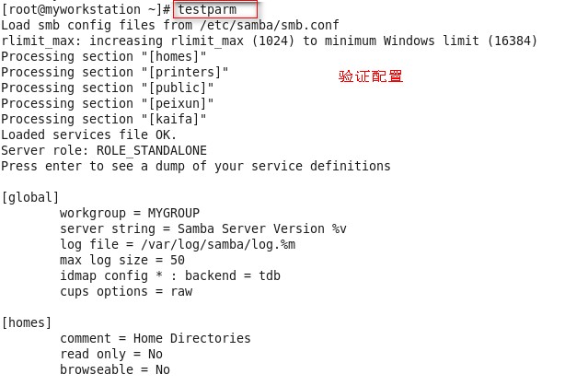This screenshot has height=386, width=588.
Task: Click the Loaded services file OK line
Action: pyautogui.click(x=88, y=135)
